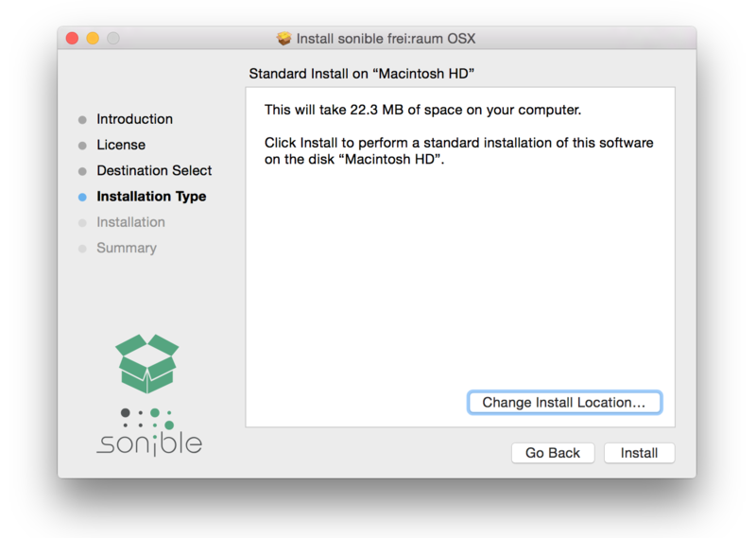Click the dot pattern above the sonible wordmark
The image size is (756, 538).
coord(147,417)
